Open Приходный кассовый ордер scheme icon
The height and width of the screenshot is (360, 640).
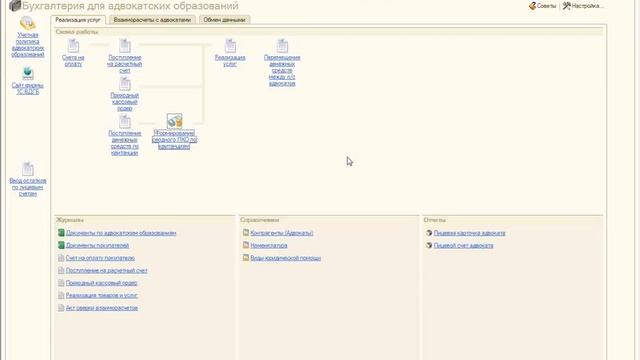tap(125, 84)
